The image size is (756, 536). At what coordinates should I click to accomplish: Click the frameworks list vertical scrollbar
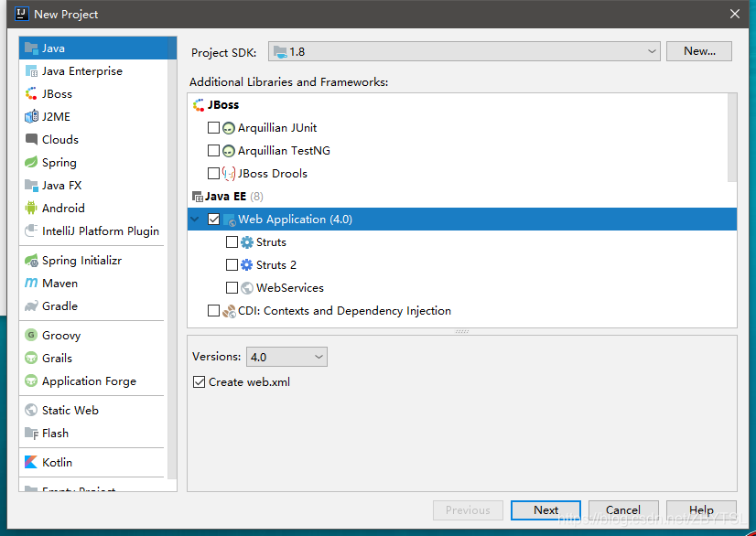click(x=732, y=138)
